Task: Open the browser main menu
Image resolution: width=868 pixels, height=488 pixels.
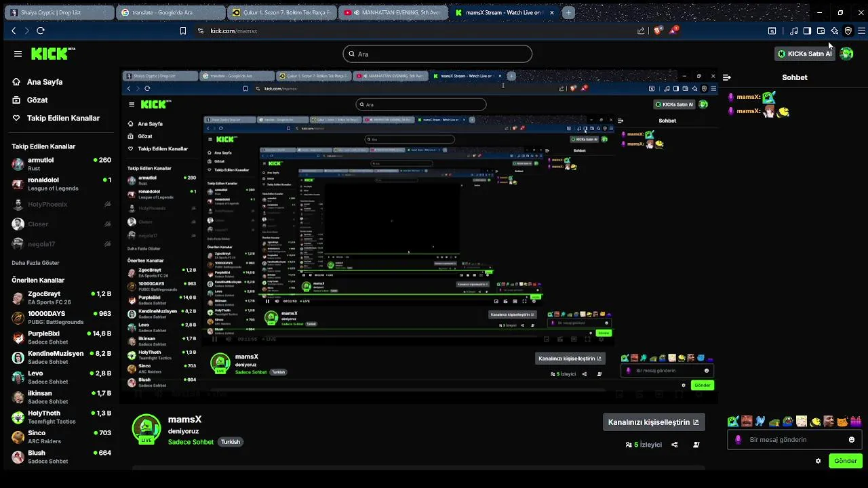Action: pos(861,30)
